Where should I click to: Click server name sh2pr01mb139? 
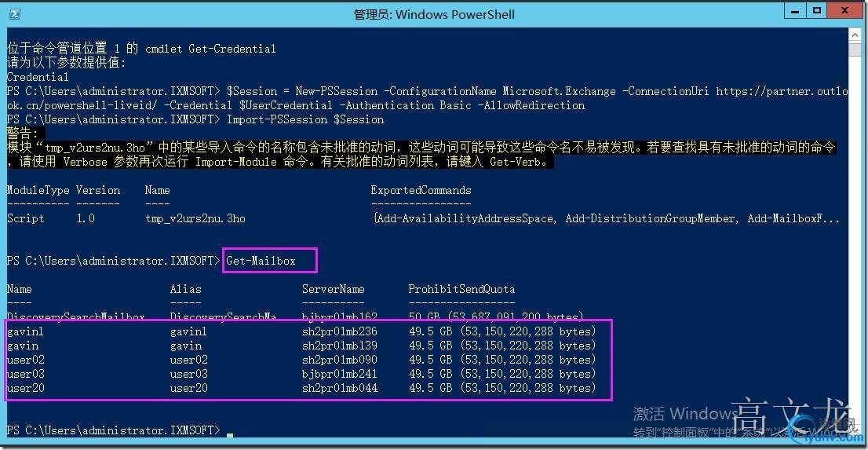point(339,346)
